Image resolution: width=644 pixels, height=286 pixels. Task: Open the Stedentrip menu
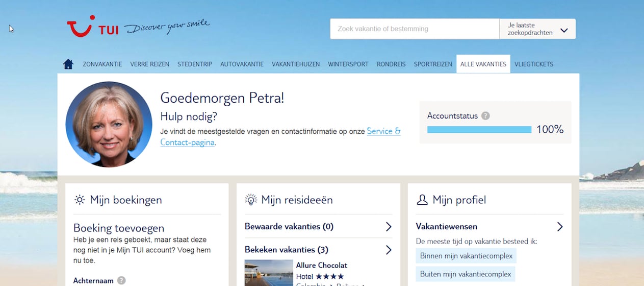tap(195, 64)
